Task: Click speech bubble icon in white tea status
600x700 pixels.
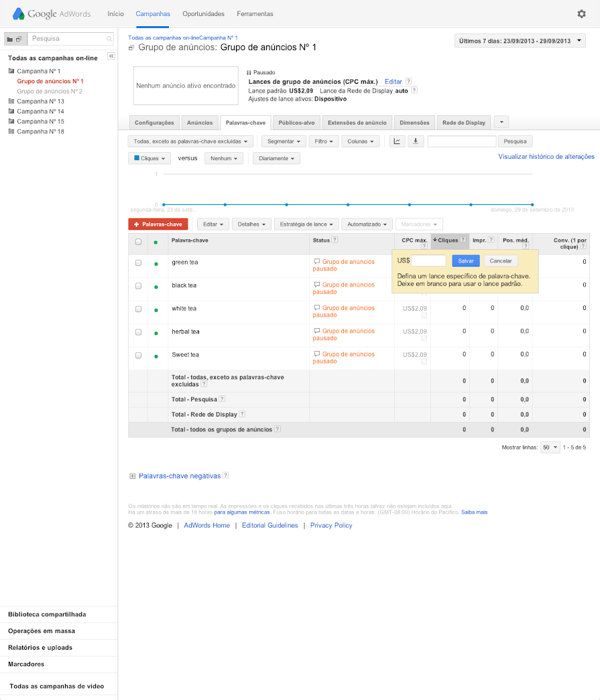Action: (x=316, y=307)
